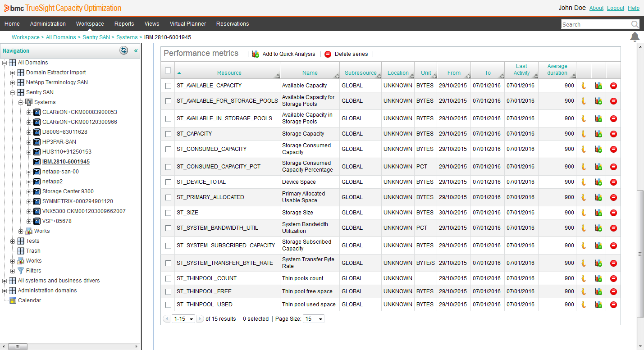The height and width of the screenshot is (350, 644).
Task: Expand the Tests domain node
Action: point(13,241)
